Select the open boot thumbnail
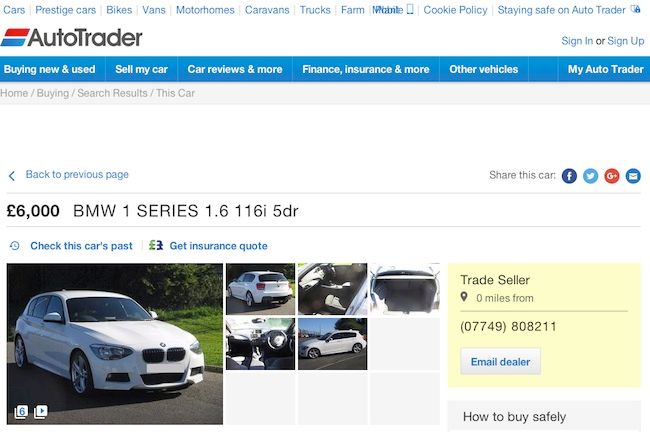 click(405, 289)
